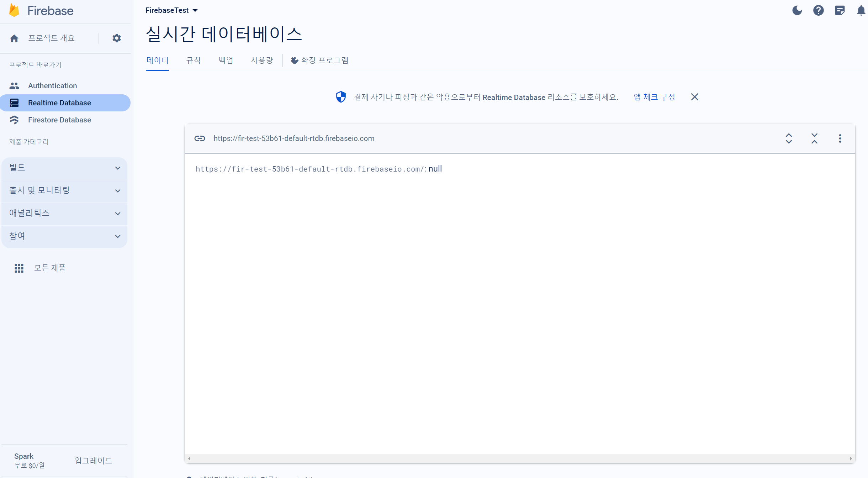
Task: Expand the 출시 및 모니터링 category
Action: point(64,190)
